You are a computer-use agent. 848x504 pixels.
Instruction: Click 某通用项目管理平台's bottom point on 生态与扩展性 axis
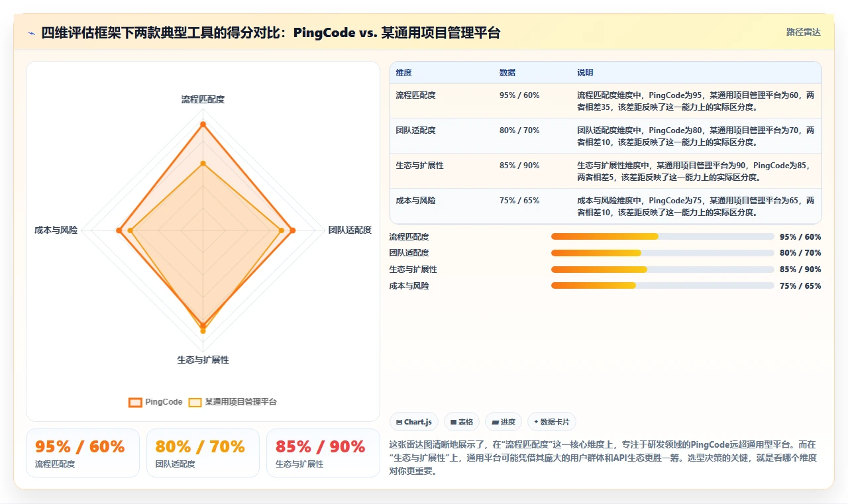point(203,330)
